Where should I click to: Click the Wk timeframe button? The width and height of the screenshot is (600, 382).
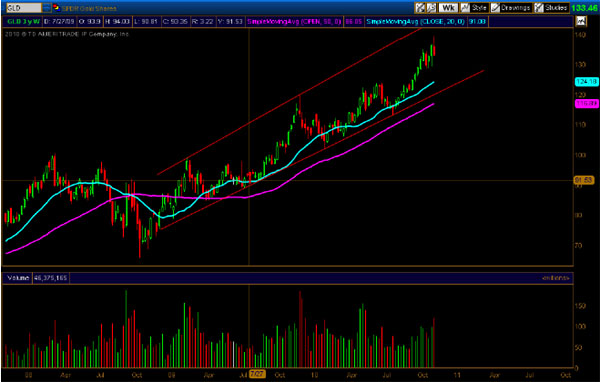tap(448, 8)
